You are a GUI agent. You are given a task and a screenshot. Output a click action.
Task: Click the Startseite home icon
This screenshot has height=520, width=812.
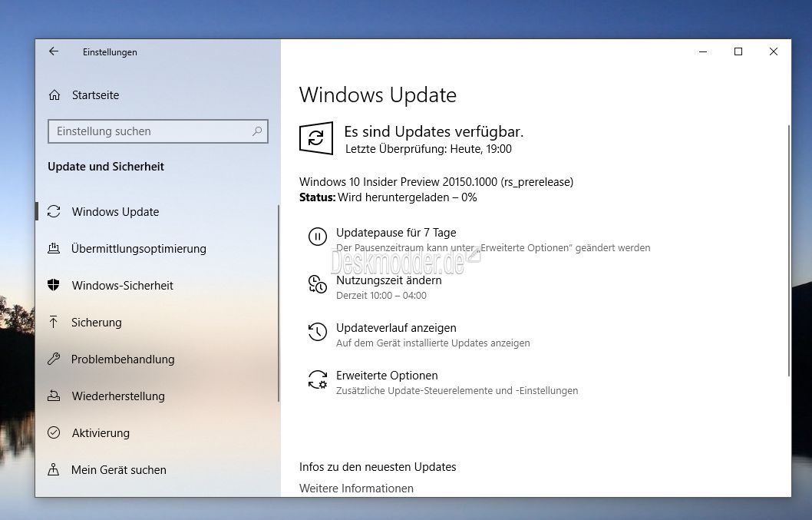(54, 95)
